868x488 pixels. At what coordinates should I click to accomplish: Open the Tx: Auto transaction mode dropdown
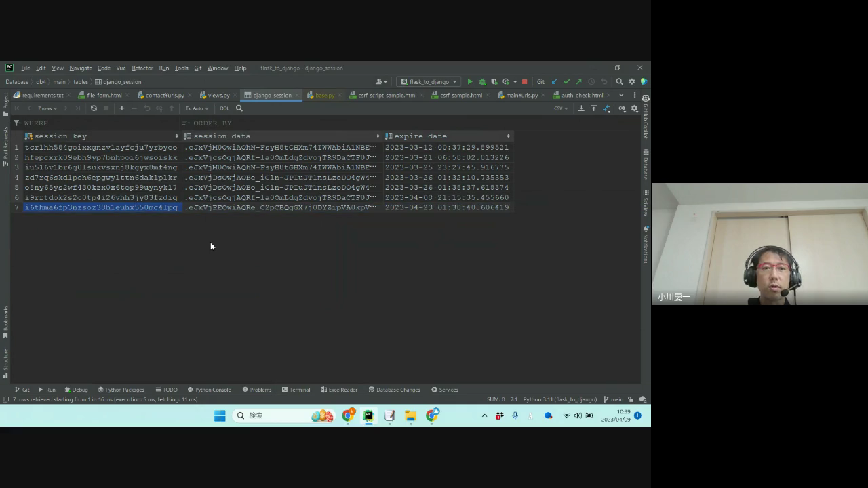point(197,108)
